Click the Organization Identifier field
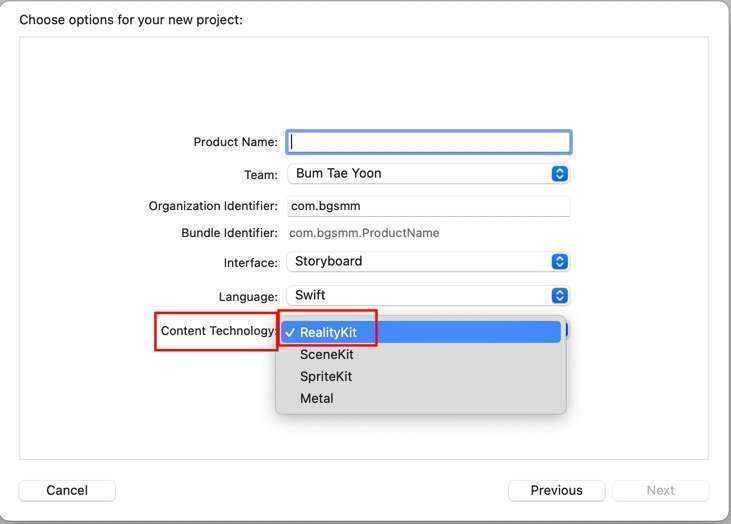Image resolution: width=731 pixels, height=524 pixels. pyautogui.click(x=428, y=206)
